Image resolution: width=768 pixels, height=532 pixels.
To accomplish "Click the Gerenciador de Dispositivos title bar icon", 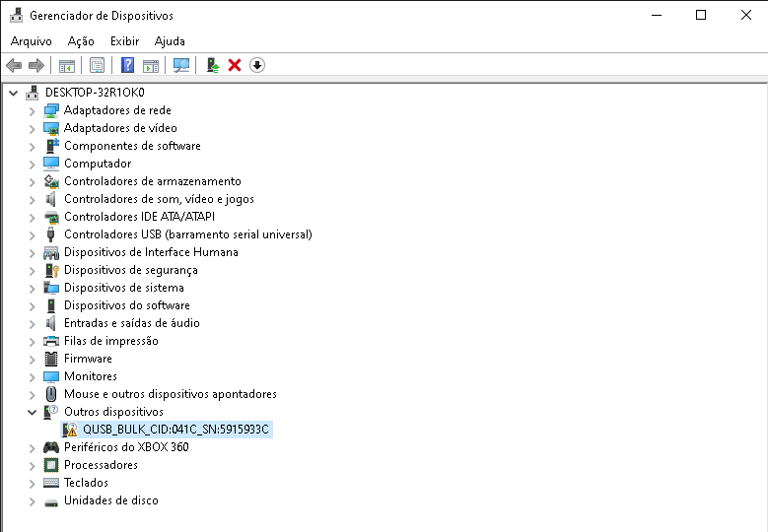I will 16,15.
